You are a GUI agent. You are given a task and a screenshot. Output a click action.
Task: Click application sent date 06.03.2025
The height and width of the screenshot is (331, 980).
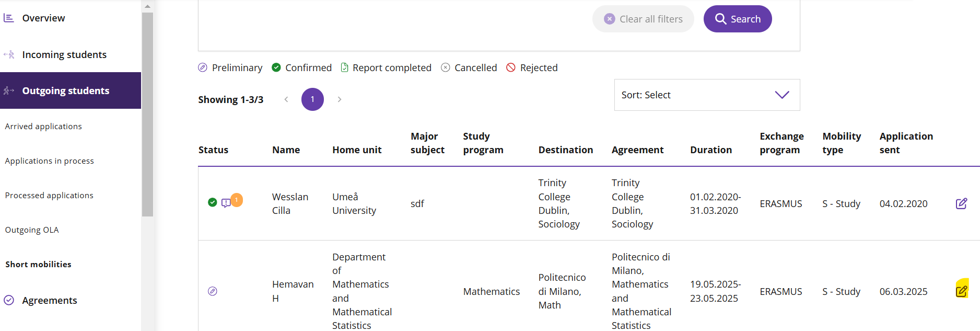tap(903, 292)
